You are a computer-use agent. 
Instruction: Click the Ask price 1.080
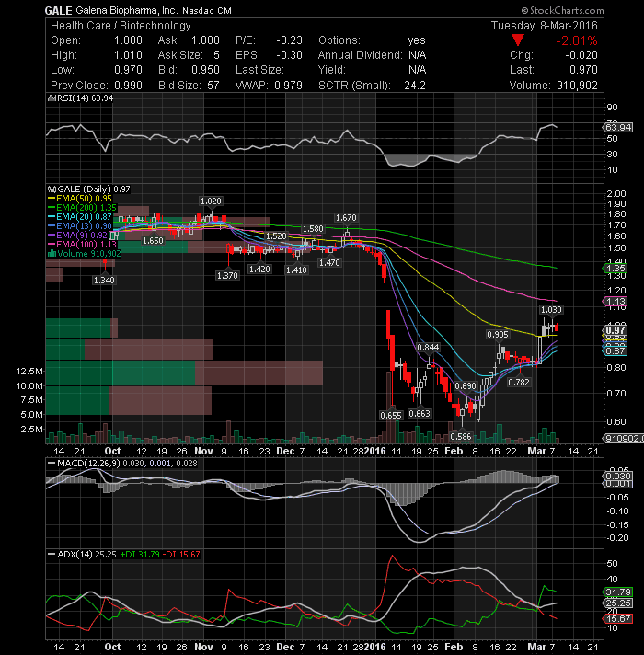205,40
